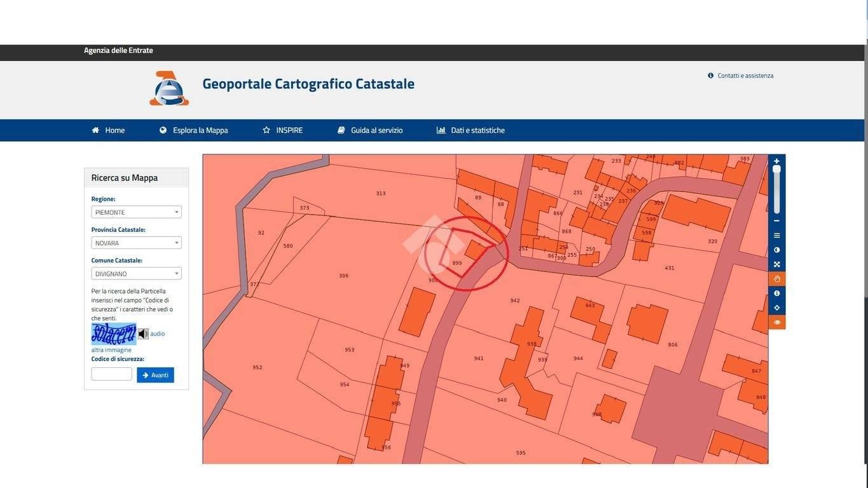Select the map info tool
868x488 pixels.
pyautogui.click(x=776, y=294)
